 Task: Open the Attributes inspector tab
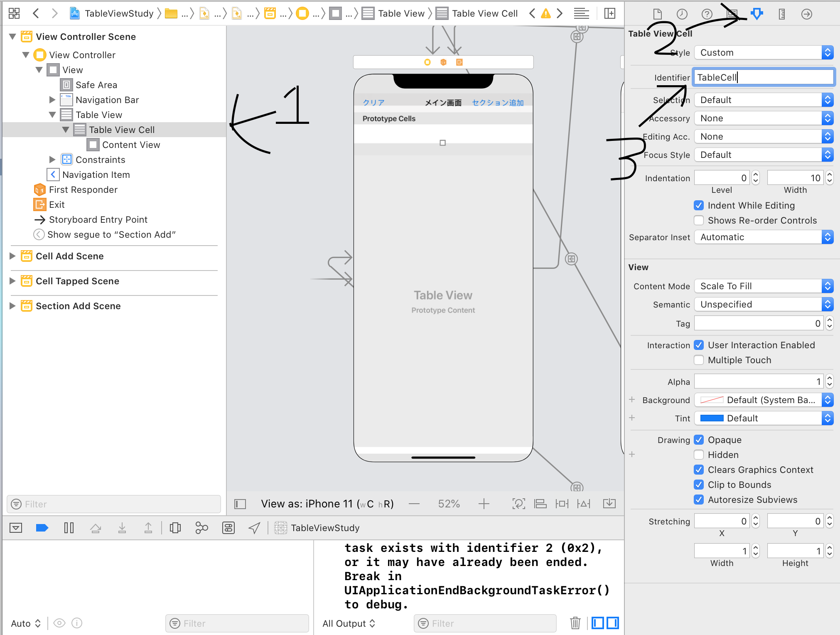pos(756,14)
